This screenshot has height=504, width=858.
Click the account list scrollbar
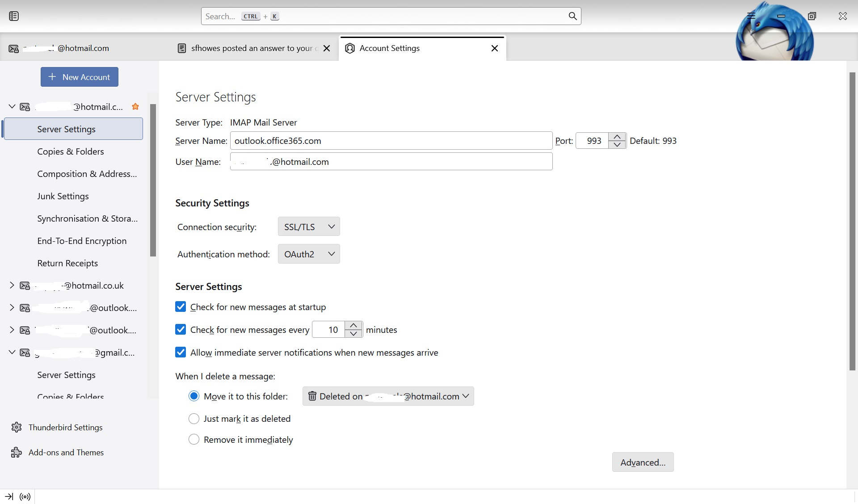tap(153, 180)
